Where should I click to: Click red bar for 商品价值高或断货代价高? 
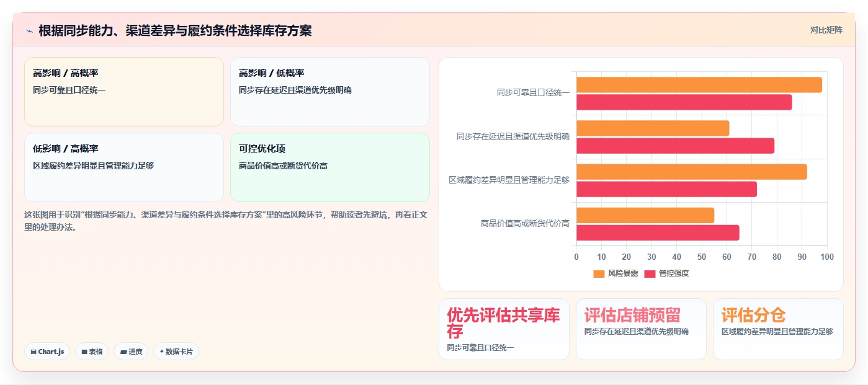tap(658, 232)
